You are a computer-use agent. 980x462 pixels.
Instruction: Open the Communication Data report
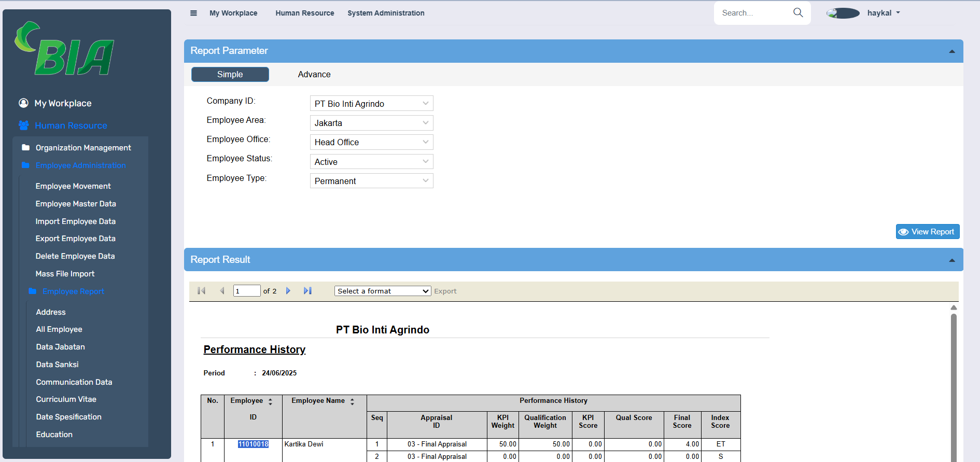(74, 382)
